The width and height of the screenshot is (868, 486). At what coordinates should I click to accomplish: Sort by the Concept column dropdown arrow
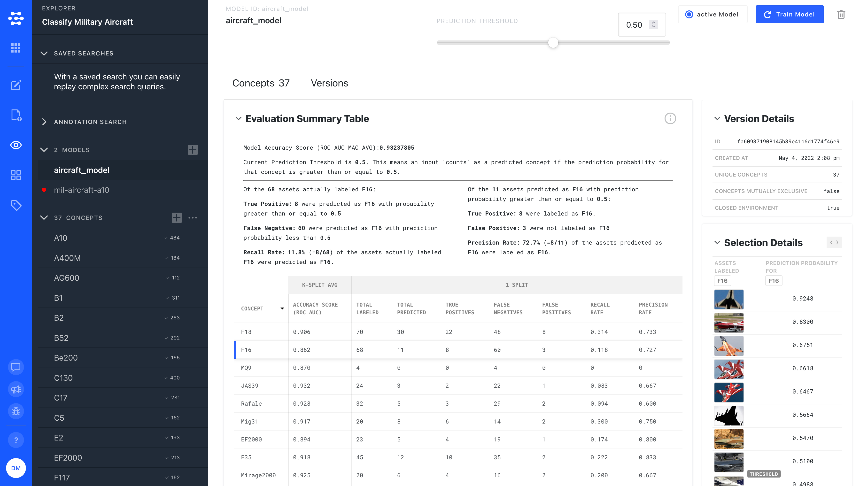tap(282, 309)
